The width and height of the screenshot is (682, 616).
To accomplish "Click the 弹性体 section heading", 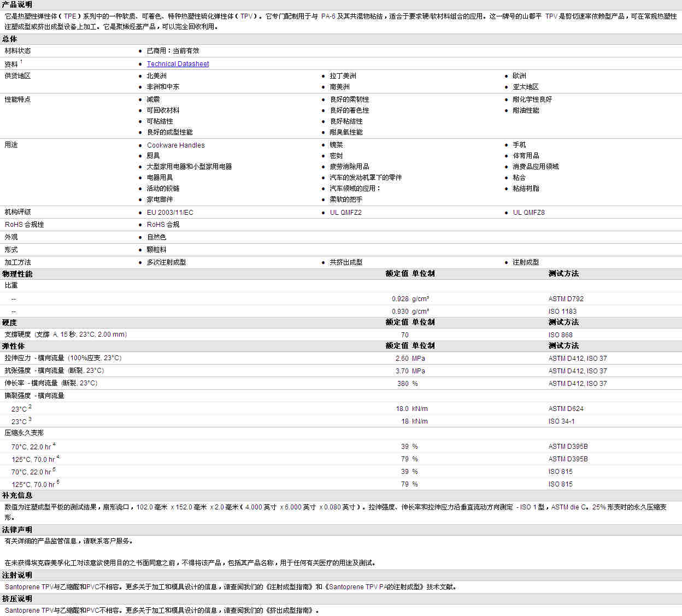I will (14, 346).
